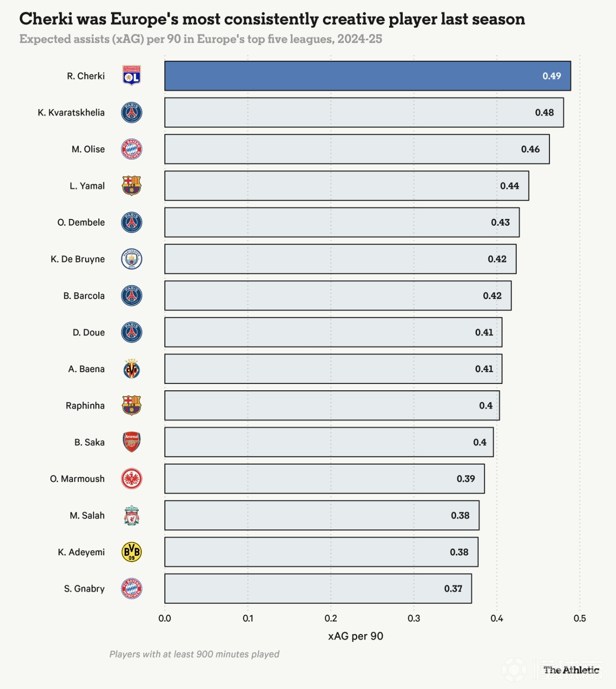Image resolution: width=616 pixels, height=689 pixels.
Task: Select the Raphinha player name label
Action: 85,406
